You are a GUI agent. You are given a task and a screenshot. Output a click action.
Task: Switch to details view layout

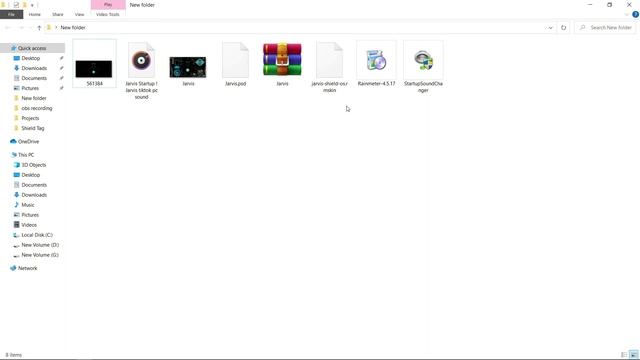click(x=624, y=355)
